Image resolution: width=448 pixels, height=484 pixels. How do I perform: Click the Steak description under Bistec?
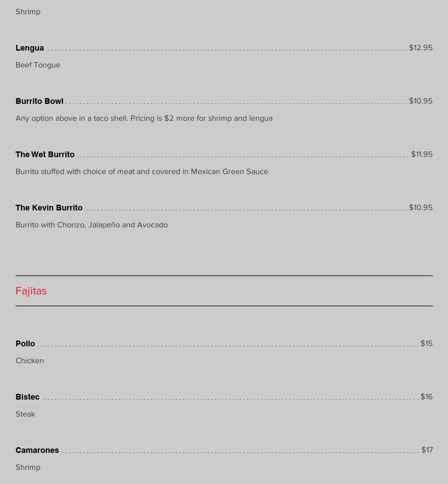click(25, 414)
